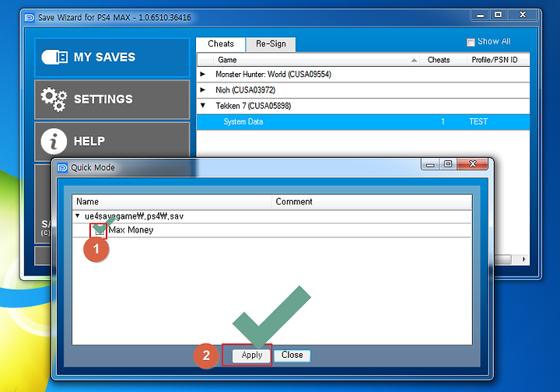Viewport: 560px width, 392px height.
Task: Click the Max Money cheat name
Action: point(131,230)
